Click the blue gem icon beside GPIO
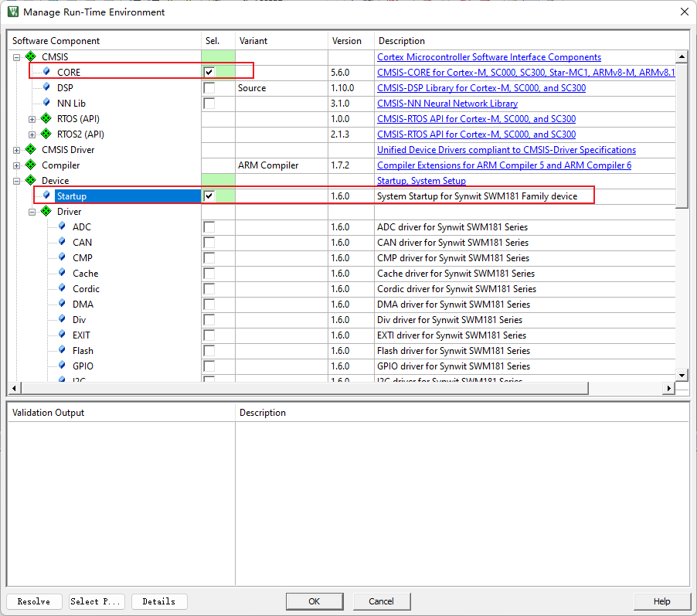Image resolution: width=697 pixels, height=616 pixels. click(62, 366)
